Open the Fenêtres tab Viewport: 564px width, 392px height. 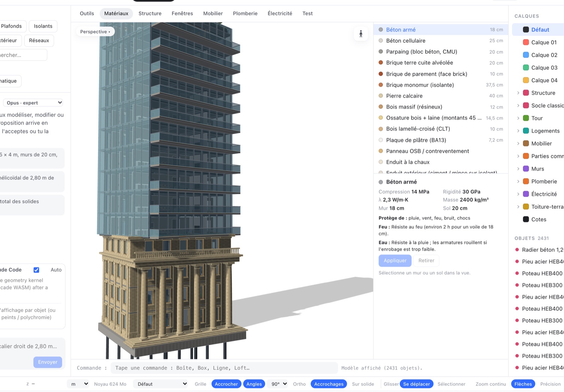[x=182, y=13]
